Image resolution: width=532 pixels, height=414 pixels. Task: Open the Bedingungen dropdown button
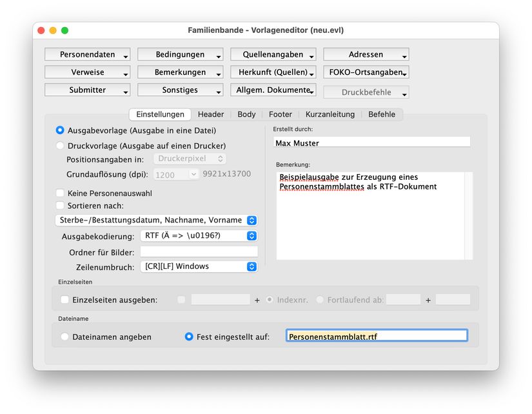[x=180, y=55]
